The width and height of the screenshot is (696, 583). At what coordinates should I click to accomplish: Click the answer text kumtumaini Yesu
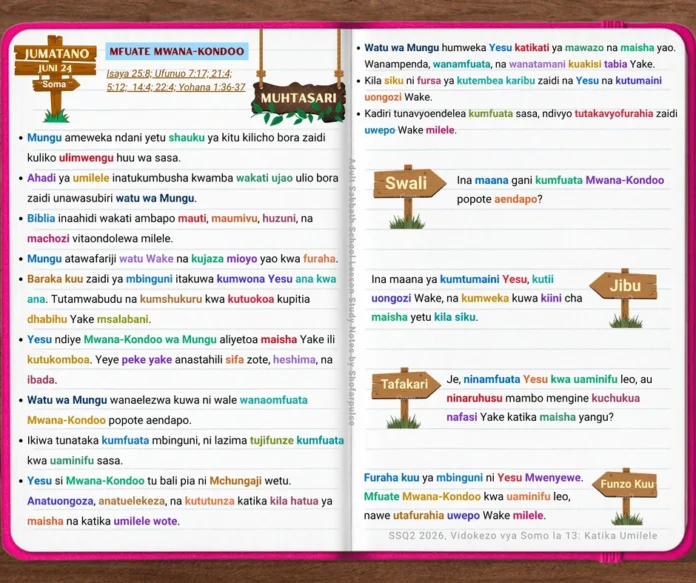click(483, 279)
